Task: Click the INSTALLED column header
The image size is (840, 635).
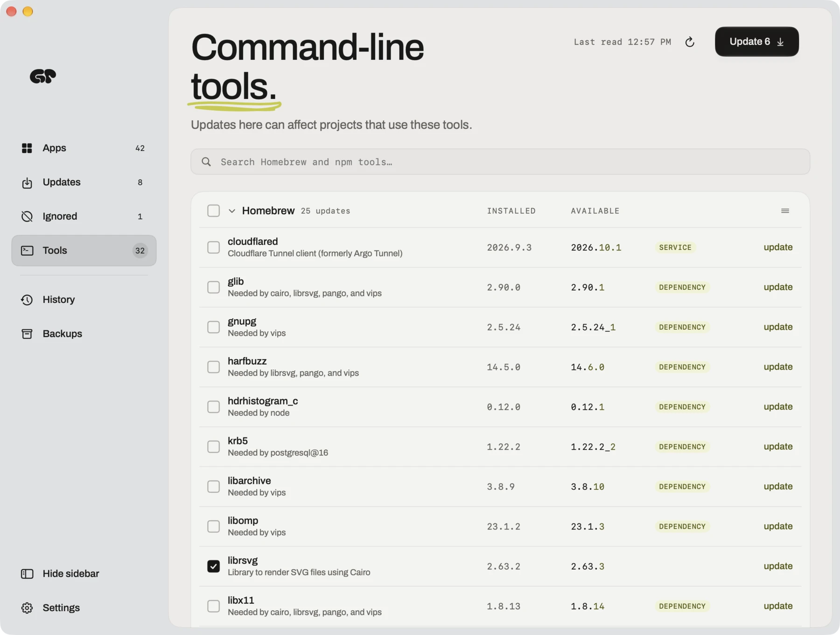Action: click(x=511, y=211)
